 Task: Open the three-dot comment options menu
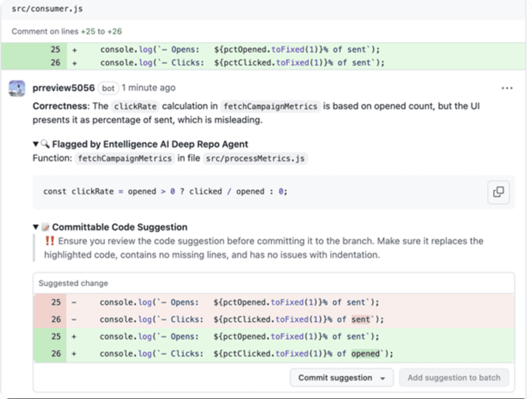(x=507, y=88)
